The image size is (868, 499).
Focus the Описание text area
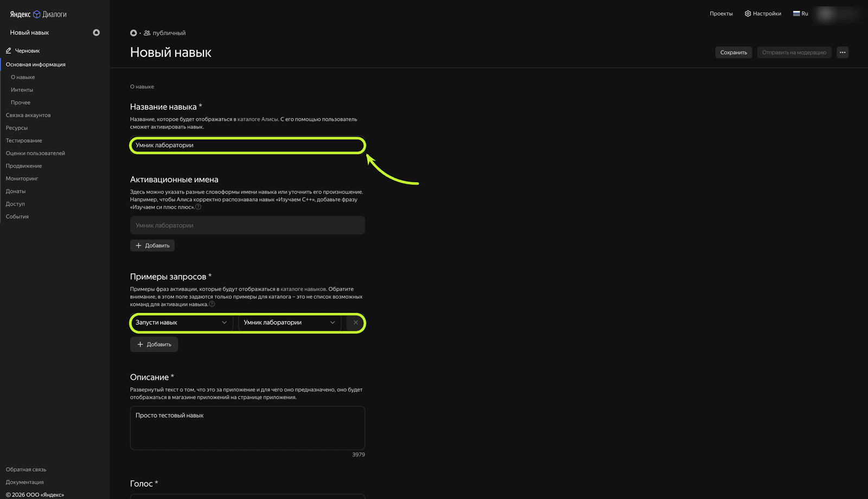[247, 428]
